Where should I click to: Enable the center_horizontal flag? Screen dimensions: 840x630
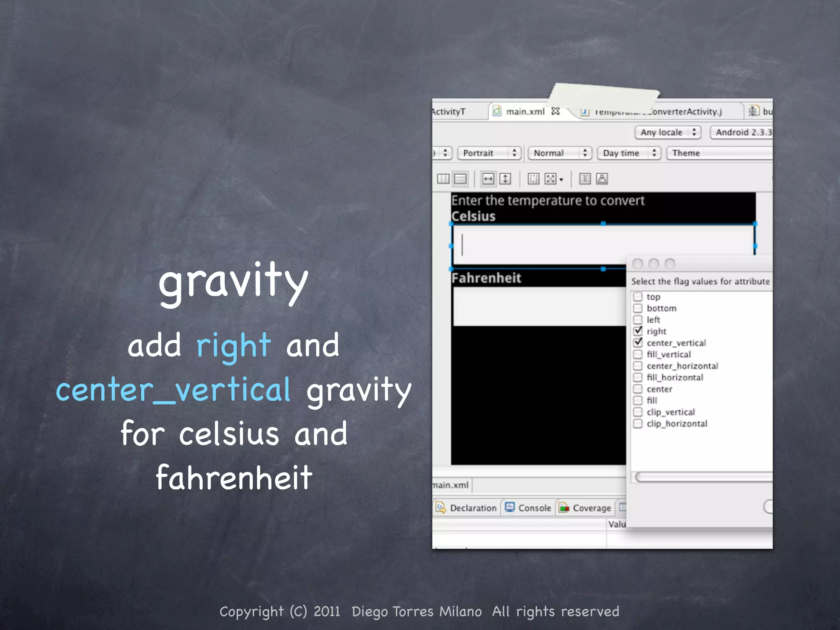tap(638, 365)
